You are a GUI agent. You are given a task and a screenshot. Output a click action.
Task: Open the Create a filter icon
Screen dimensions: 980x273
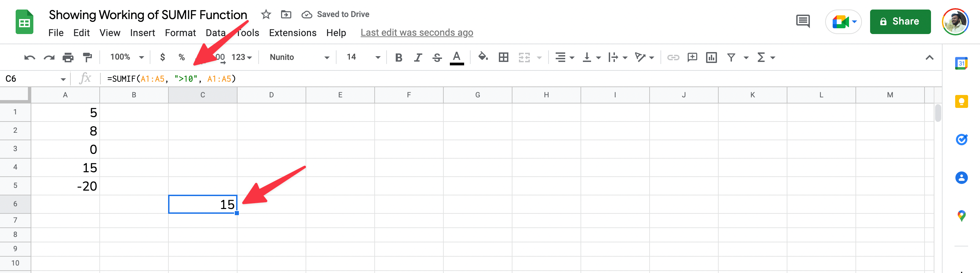732,57
